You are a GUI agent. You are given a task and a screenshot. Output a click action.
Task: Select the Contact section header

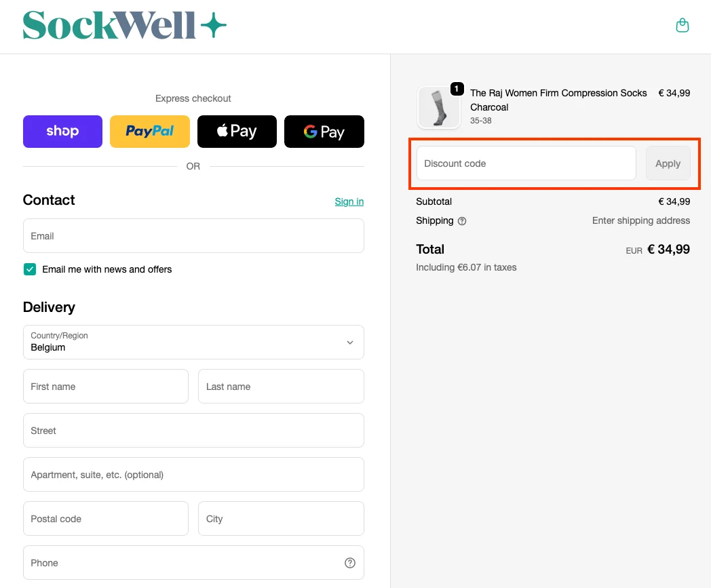(x=48, y=200)
